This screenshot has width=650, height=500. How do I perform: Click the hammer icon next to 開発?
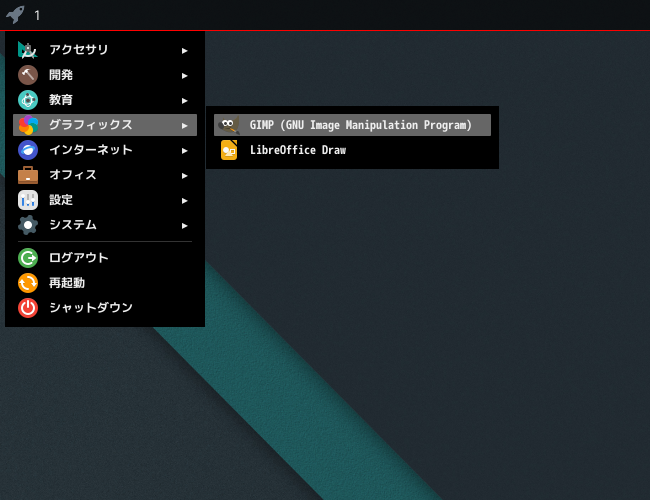point(28,75)
